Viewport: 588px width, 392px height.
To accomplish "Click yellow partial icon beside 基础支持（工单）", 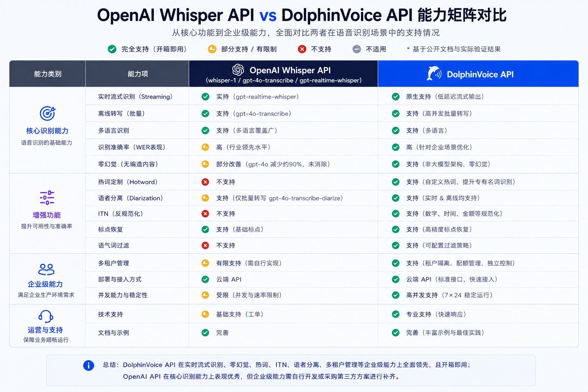I will [205, 314].
